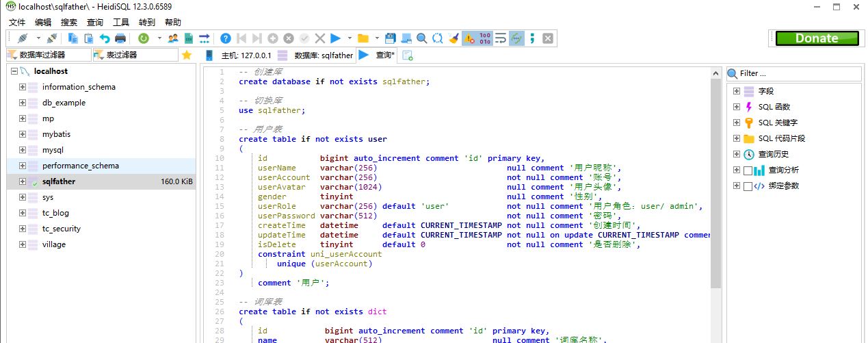868x343 pixels.
Task: Open dropdown arrow next to connect icon
Action: point(38,38)
